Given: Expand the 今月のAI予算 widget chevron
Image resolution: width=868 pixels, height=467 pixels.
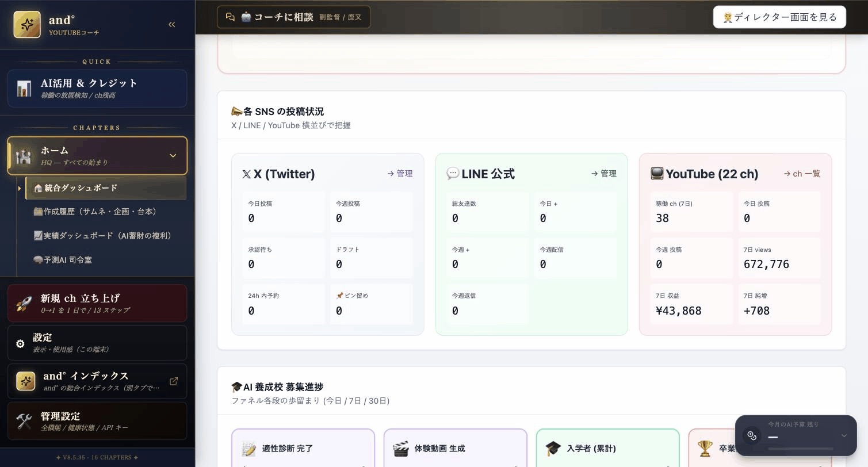Looking at the screenshot, I should (x=844, y=436).
